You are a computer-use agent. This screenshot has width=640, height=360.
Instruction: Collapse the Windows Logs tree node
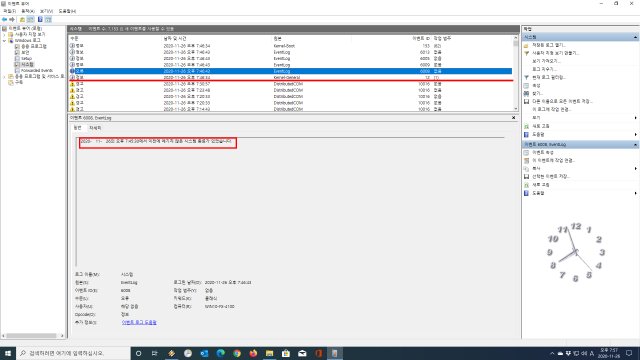4,40
